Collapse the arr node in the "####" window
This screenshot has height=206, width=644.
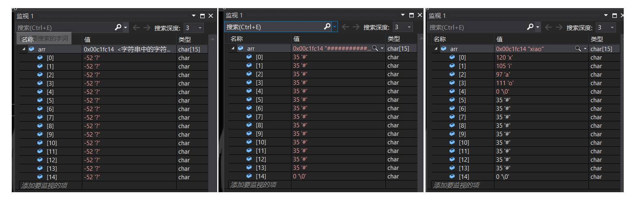pos(233,48)
